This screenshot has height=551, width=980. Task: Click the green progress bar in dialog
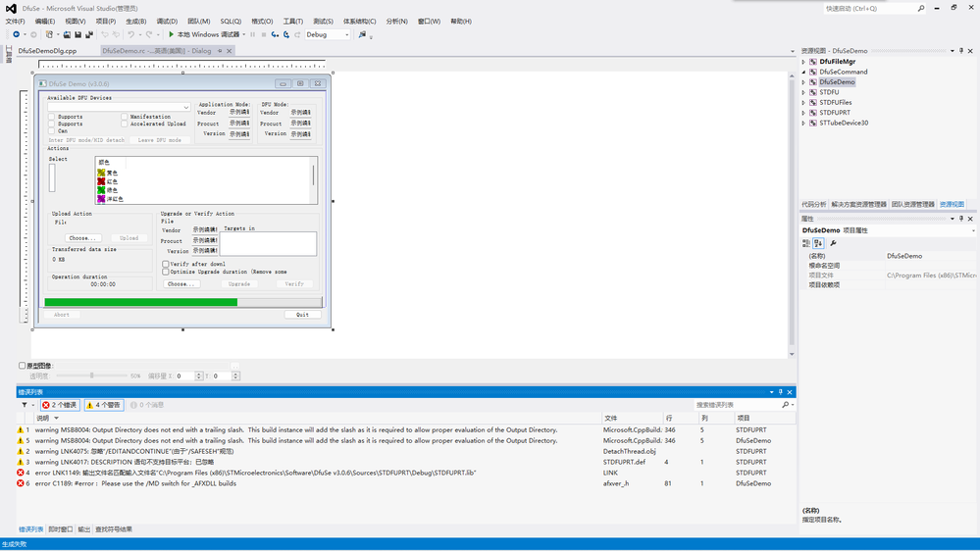tap(183, 302)
